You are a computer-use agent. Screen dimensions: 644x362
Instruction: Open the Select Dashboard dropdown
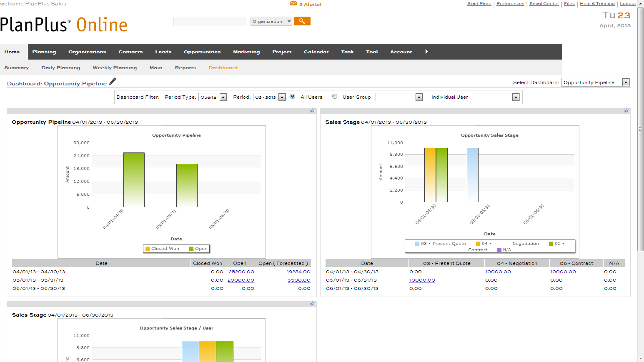click(x=596, y=82)
